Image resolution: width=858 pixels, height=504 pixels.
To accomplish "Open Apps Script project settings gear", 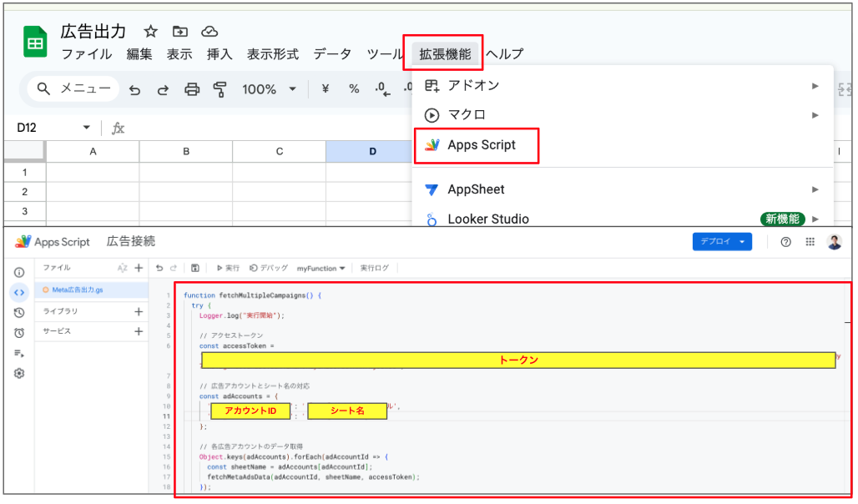I will pos(19,373).
